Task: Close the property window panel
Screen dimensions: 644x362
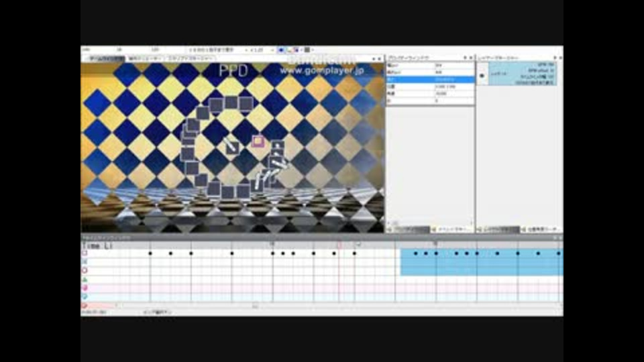Action: (x=471, y=58)
